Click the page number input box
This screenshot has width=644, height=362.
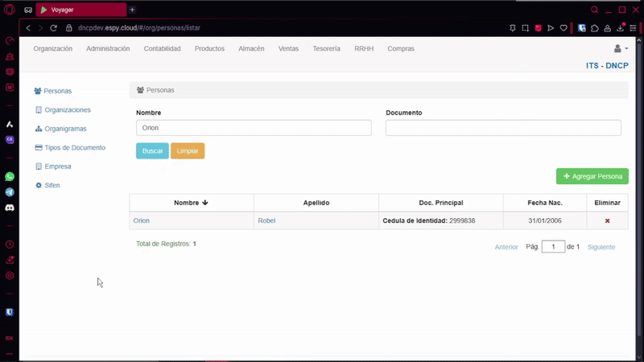[x=553, y=247]
